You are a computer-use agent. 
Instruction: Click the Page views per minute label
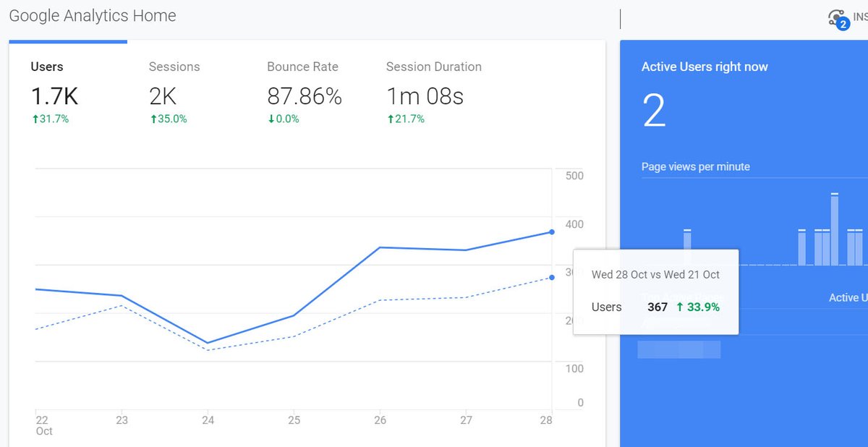click(696, 166)
